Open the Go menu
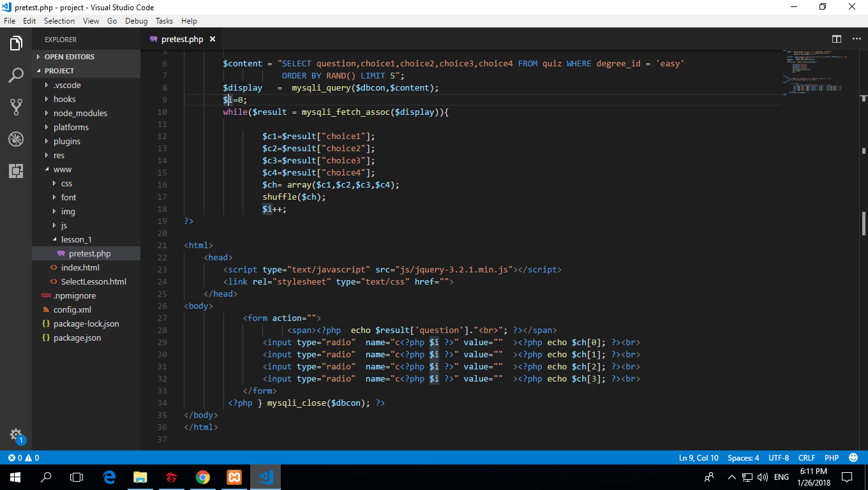 pyautogui.click(x=112, y=21)
